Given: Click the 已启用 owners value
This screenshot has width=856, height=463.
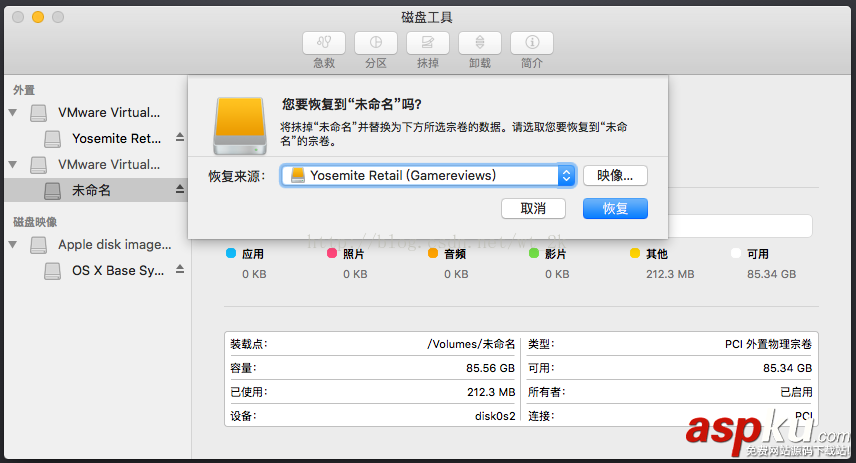Looking at the screenshot, I should tap(796, 392).
